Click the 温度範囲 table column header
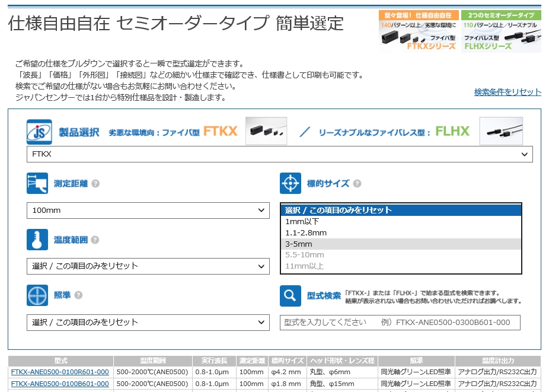This screenshot has width=549, height=392. 153,361
